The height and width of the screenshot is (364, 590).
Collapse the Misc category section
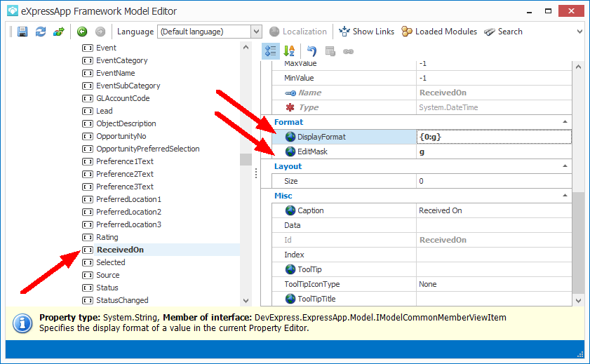pyautogui.click(x=565, y=196)
